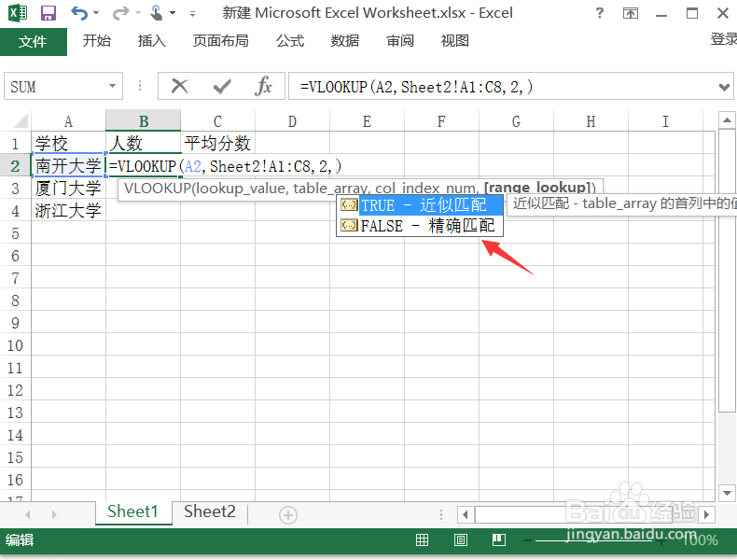This screenshot has width=737, height=560.
Task: Click the Undo arrow icon
Action: (x=79, y=13)
